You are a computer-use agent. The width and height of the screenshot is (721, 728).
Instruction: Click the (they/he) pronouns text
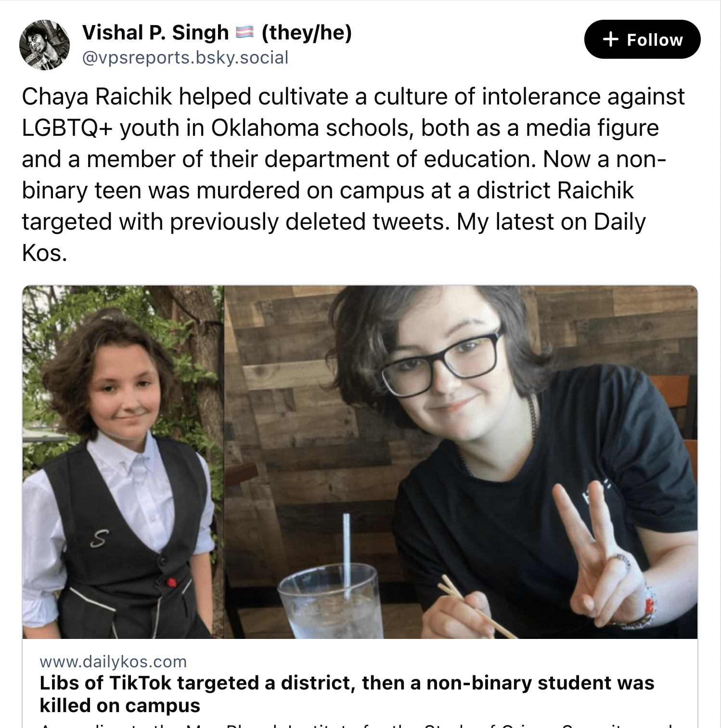[x=307, y=33]
